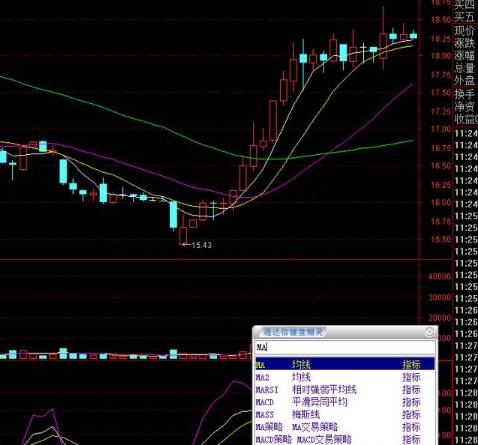Click the 15.43 lowest price marker
478x445 pixels.
pyautogui.click(x=201, y=245)
